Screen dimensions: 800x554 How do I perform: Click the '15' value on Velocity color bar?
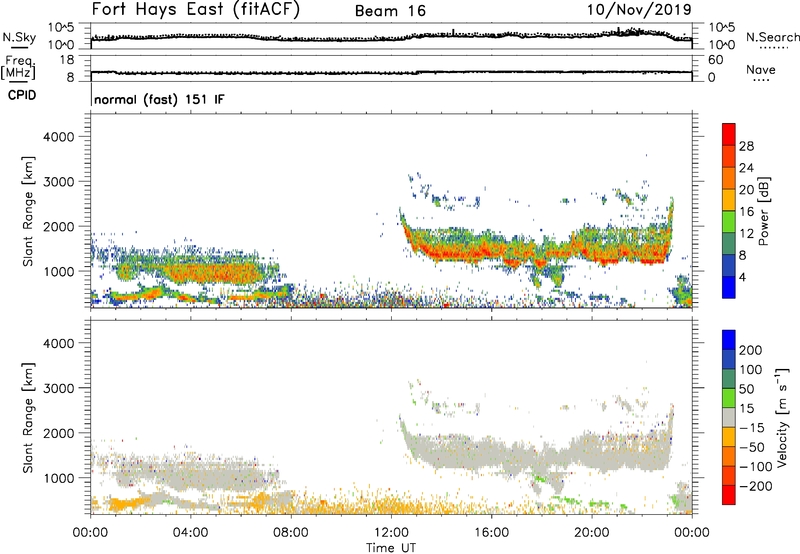click(x=746, y=409)
